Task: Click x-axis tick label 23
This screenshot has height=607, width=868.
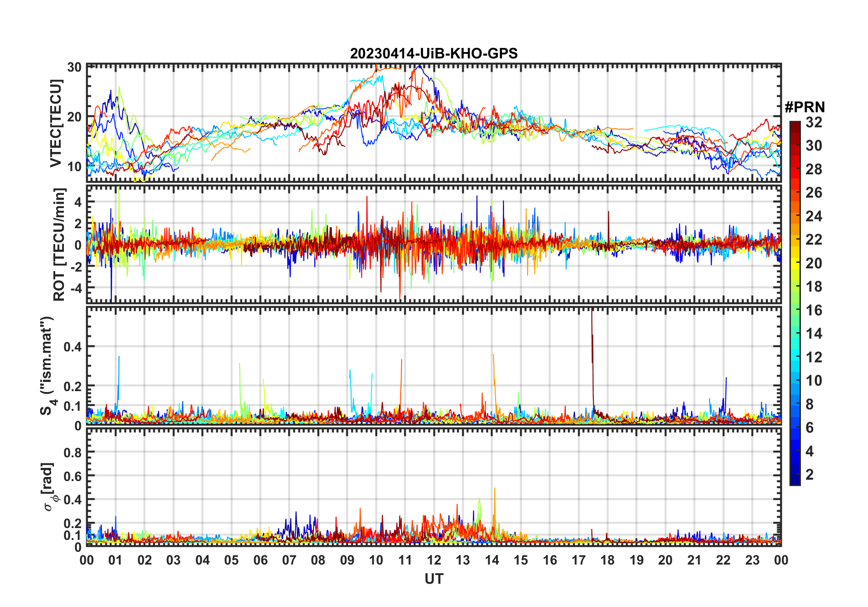Action: (x=752, y=560)
